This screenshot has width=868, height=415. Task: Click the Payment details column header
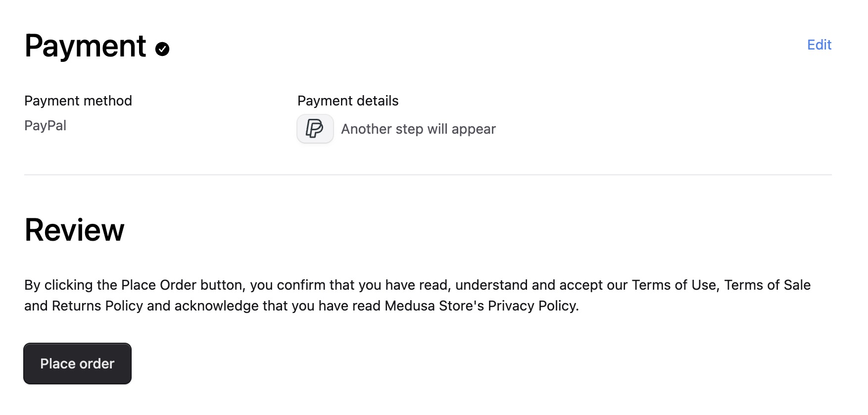(347, 101)
